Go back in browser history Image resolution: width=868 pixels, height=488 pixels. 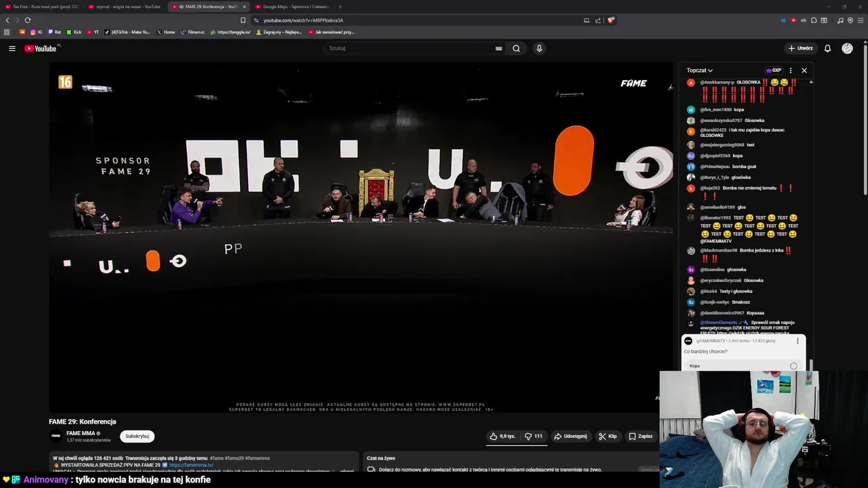click(7, 20)
